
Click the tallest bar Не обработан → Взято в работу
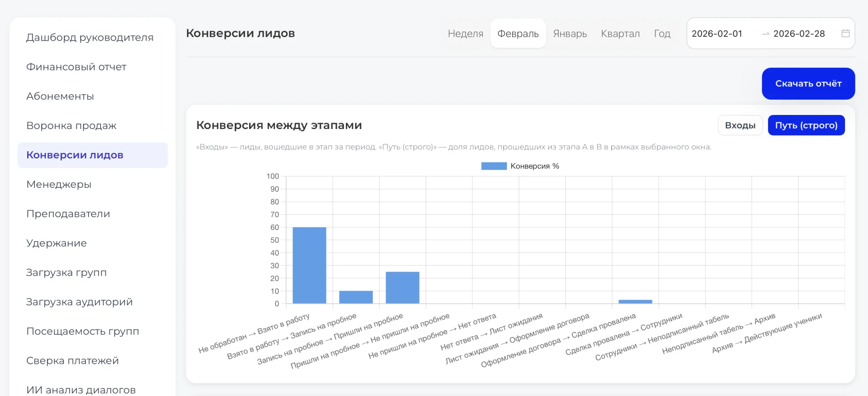pyautogui.click(x=309, y=265)
